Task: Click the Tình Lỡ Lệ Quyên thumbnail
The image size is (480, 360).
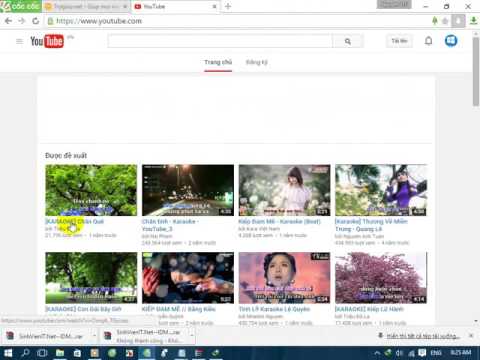Action: pos(284,278)
